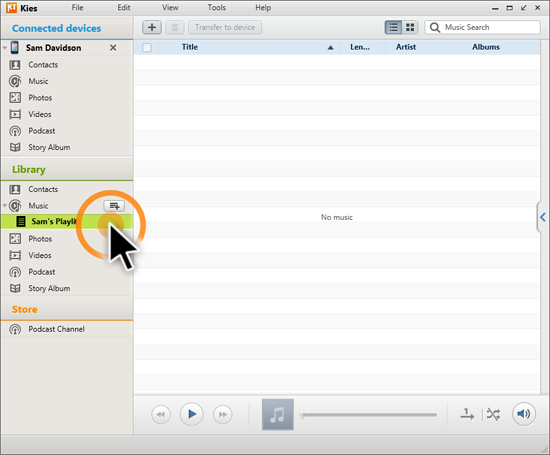
Task: Click the playback progress slider
Action: click(x=369, y=415)
